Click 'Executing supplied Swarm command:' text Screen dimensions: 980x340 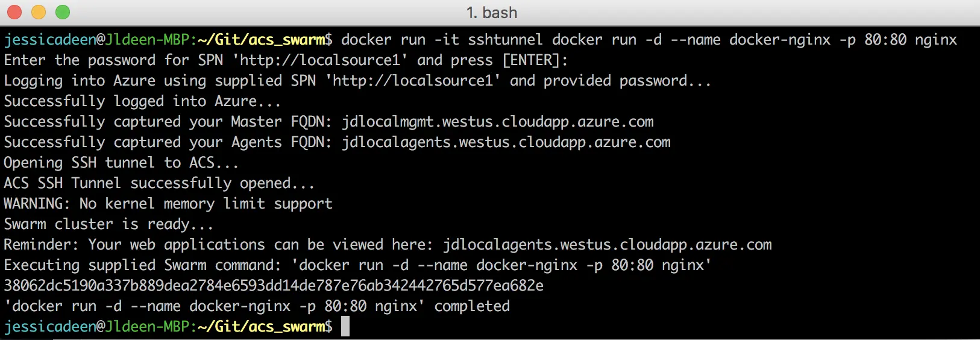[143, 265]
